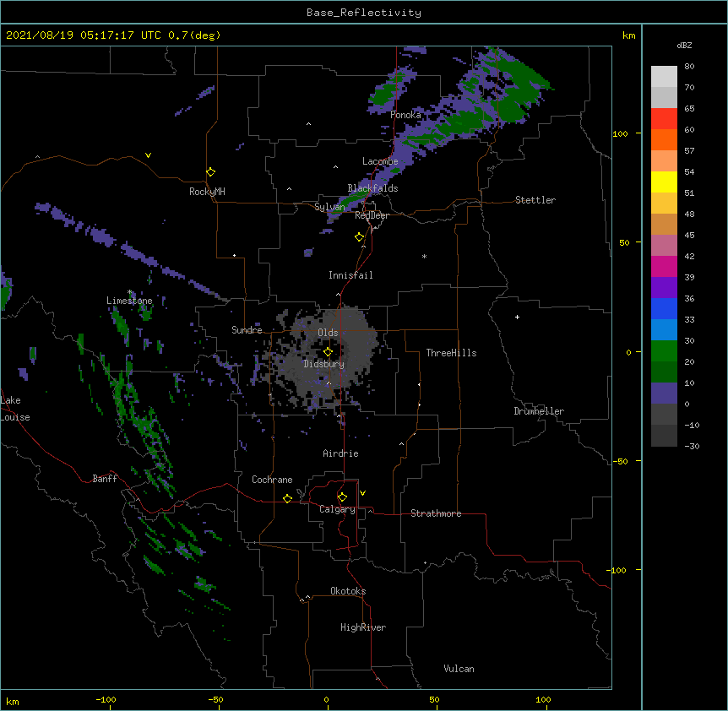
Task: Click the Stettler city label
Action: click(535, 200)
